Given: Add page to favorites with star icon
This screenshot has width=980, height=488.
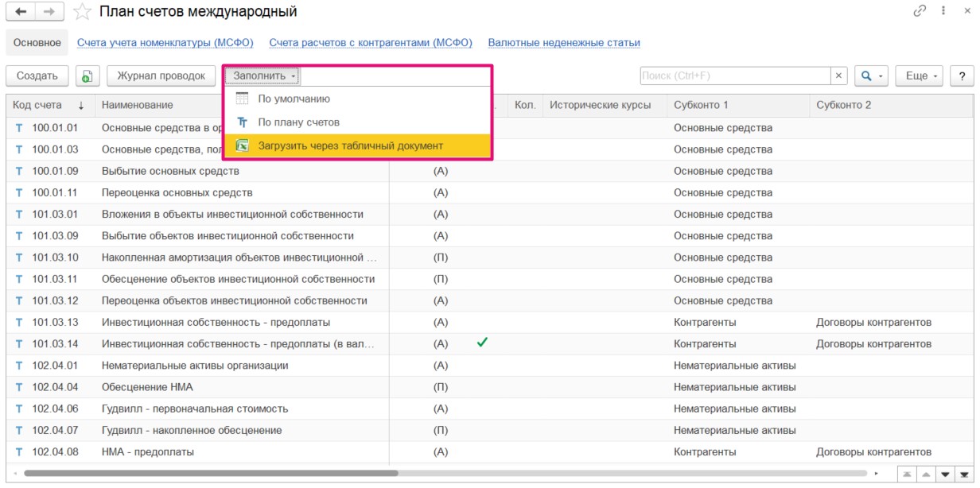Looking at the screenshot, I should pyautogui.click(x=81, y=12).
